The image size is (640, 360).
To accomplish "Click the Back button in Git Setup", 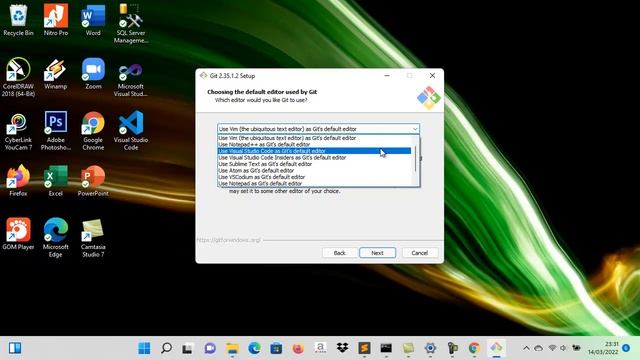I will tap(340, 253).
